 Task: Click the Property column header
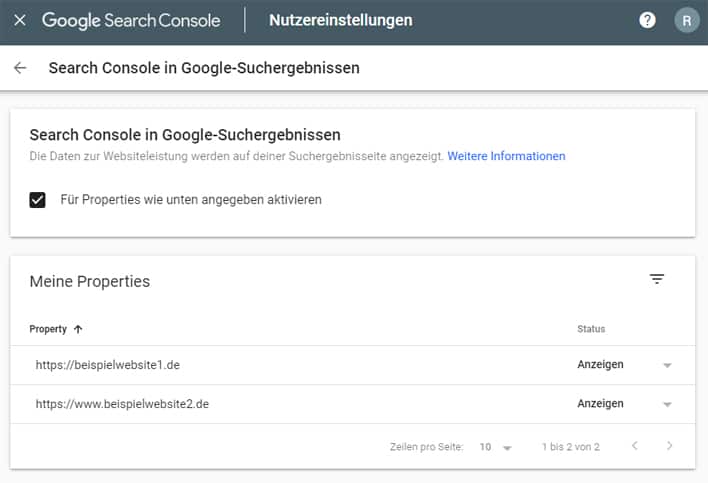[x=48, y=329]
